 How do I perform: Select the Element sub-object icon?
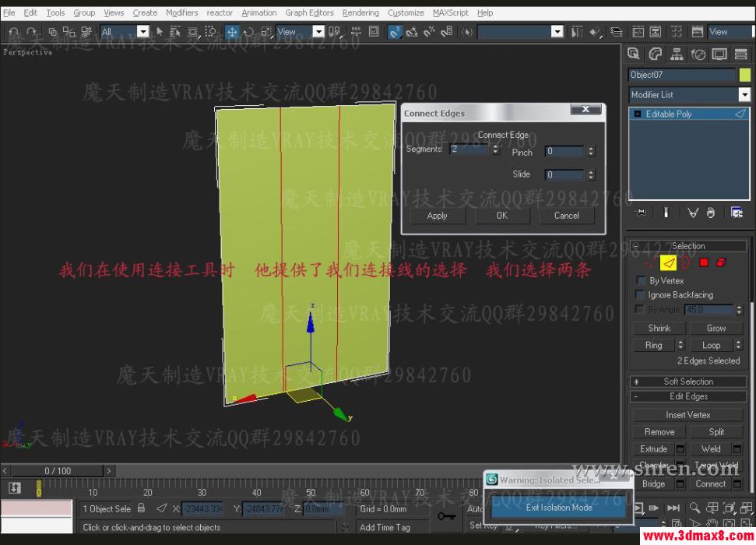coord(721,263)
